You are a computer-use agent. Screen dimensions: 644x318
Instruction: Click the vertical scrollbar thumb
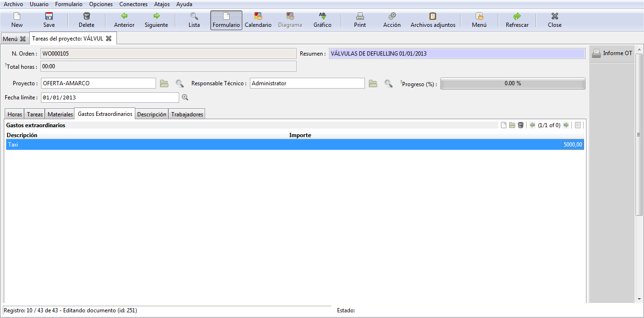[x=639, y=134]
